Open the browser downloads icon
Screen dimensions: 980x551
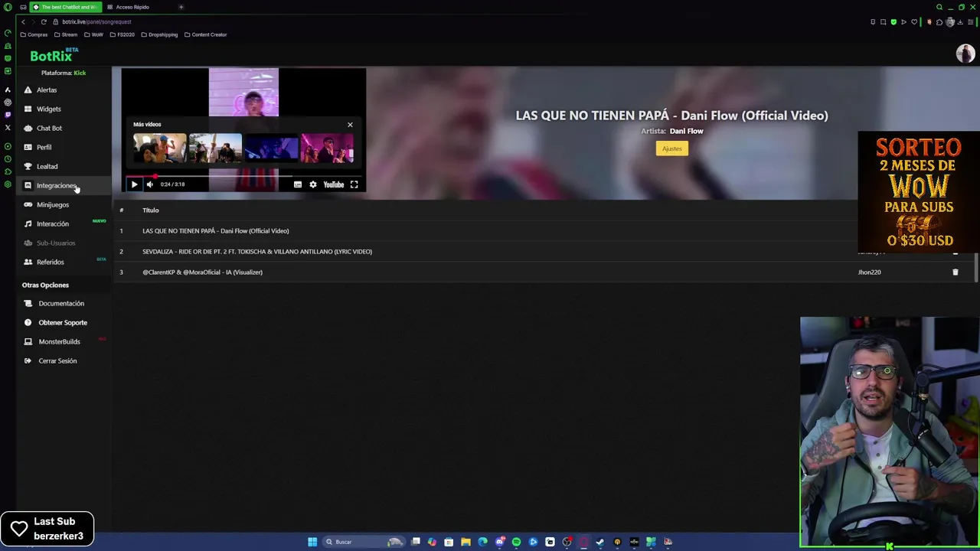pyautogui.click(x=960, y=21)
